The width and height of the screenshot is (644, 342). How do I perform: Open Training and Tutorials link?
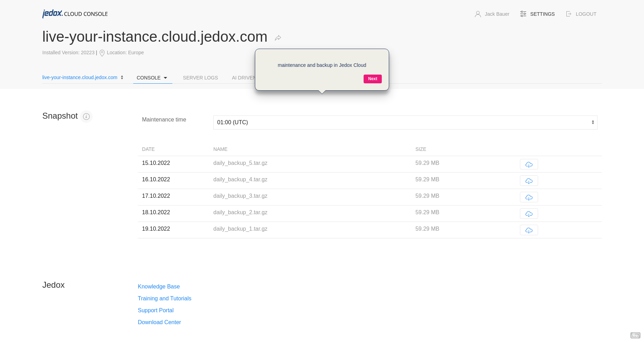point(164,298)
